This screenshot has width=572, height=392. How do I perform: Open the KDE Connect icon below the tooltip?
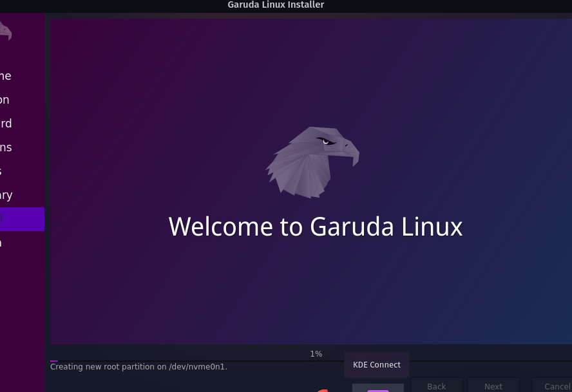pos(378,388)
